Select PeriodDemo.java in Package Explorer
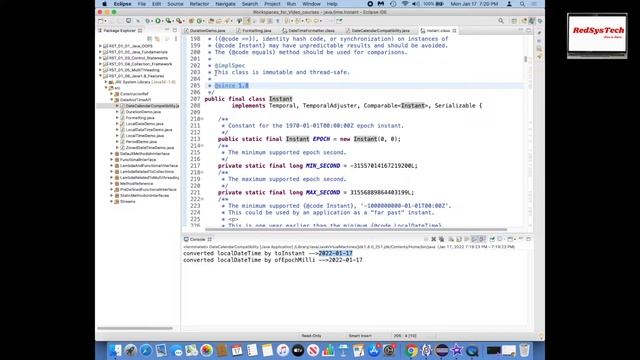This screenshot has height=360, width=640. (x=141, y=142)
